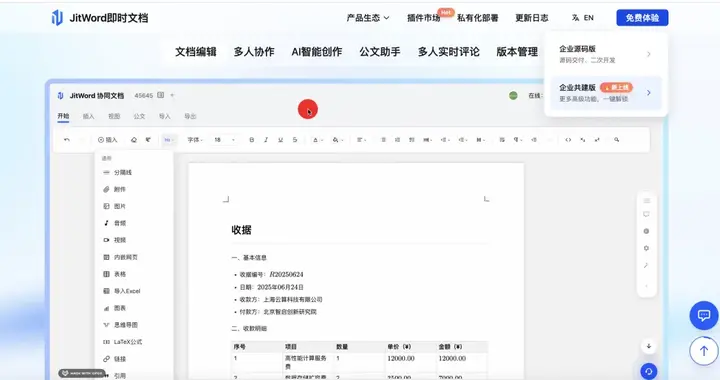
Task: Toggle bold formatting with the B icon
Action: pyautogui.click(x=252, y=140)
